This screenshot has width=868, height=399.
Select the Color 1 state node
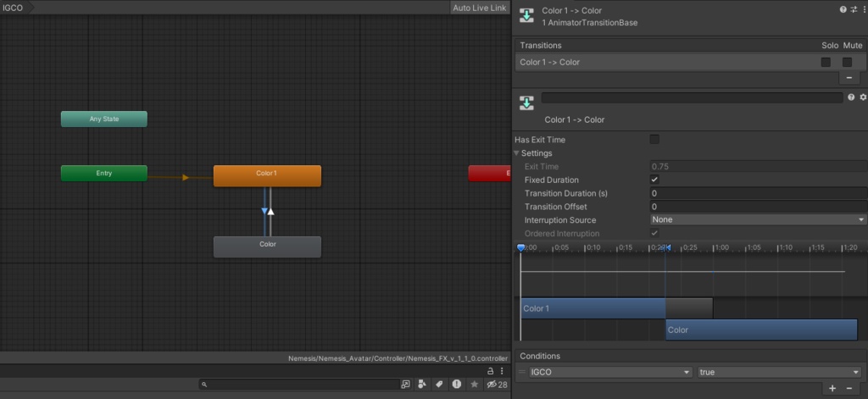click(267, 175)
